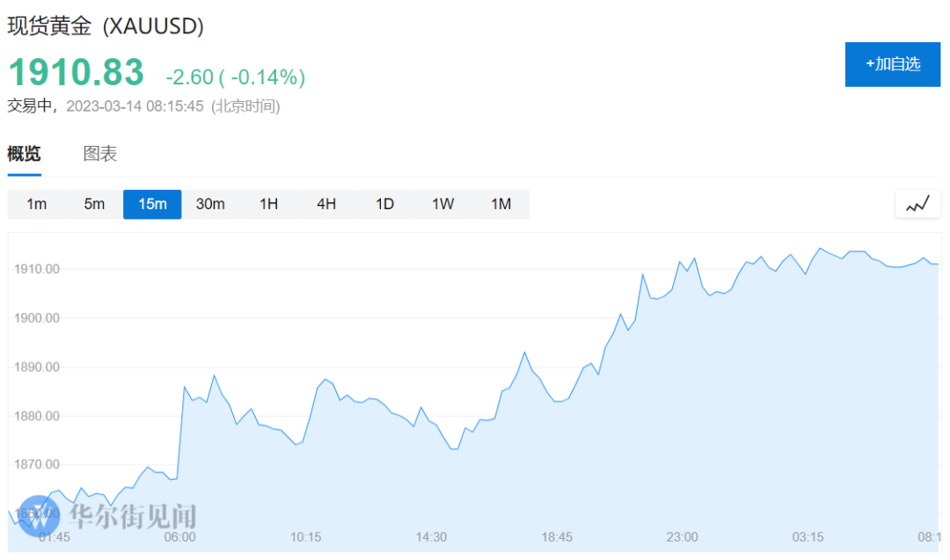Screen dimensions: 950x560
Task: Set chart period to 1H
Action: point(268,204)
